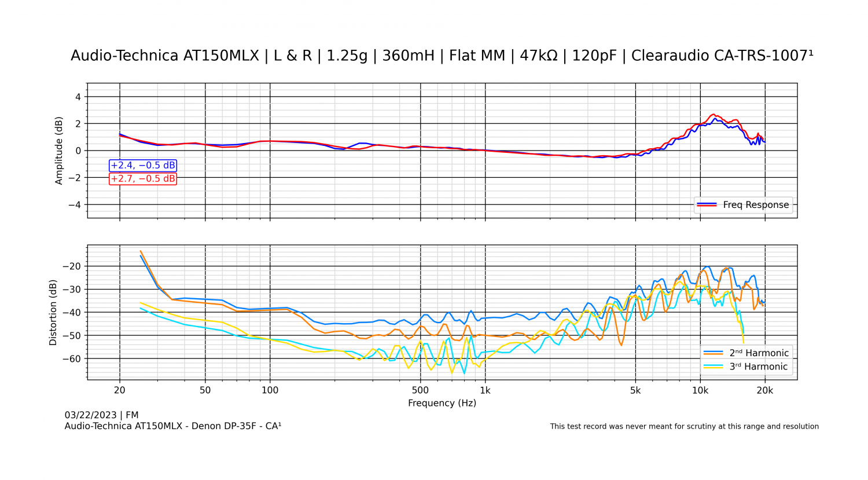Click the blue and orange 2nd Harmonic legend lines

point(713,353)
